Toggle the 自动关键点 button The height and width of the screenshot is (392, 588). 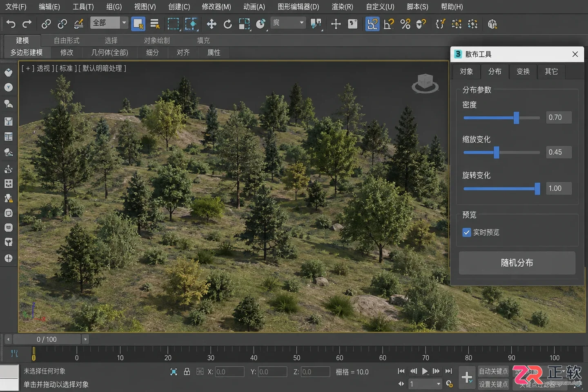[493, 371]
